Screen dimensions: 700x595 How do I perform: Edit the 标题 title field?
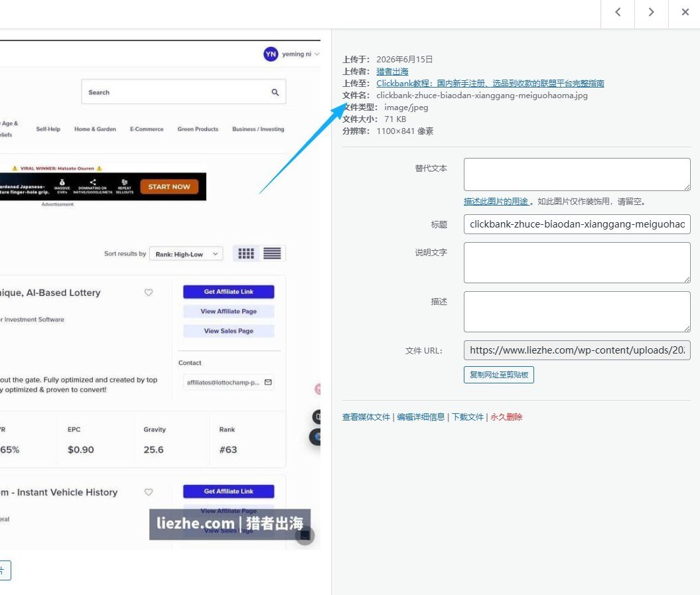point(577,224)
